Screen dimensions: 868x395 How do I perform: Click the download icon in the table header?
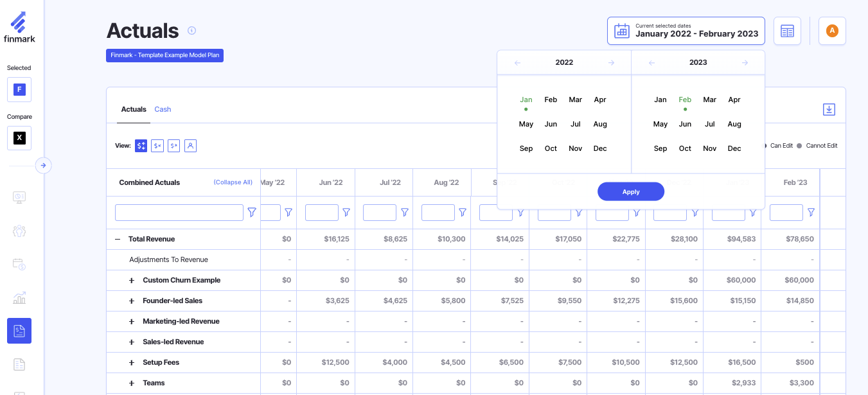click(829, 110)
